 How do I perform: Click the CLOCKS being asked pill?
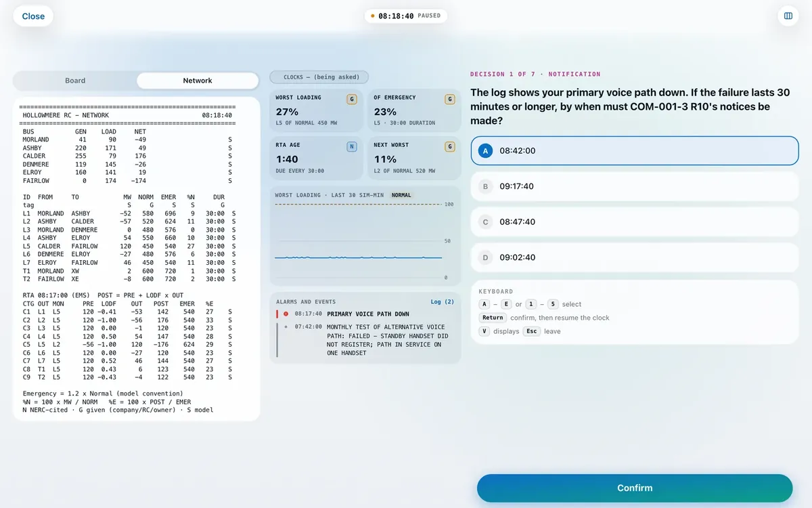click(x=319, y=77)
